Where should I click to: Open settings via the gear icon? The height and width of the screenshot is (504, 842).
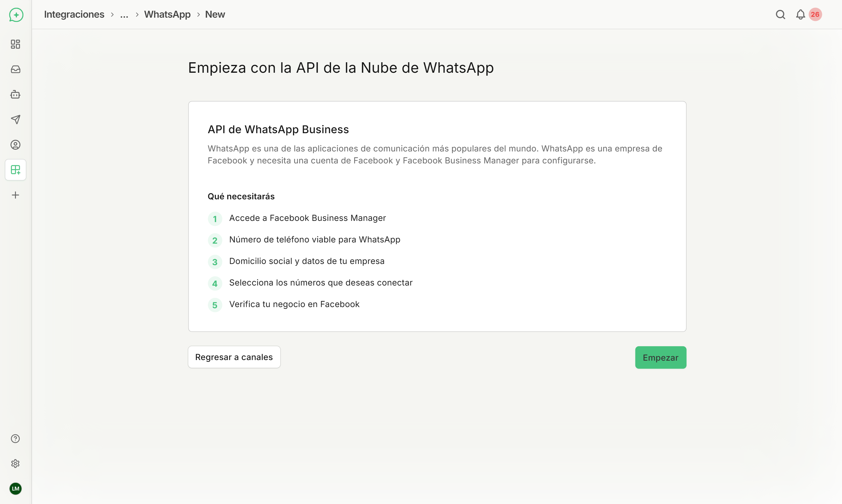point(15,464)
